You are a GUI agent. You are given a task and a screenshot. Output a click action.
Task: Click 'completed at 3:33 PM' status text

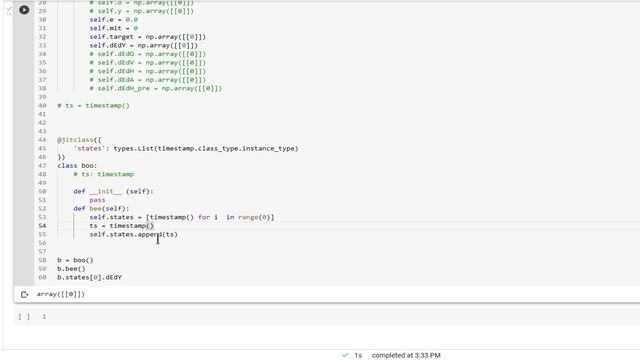click(406, 355)
